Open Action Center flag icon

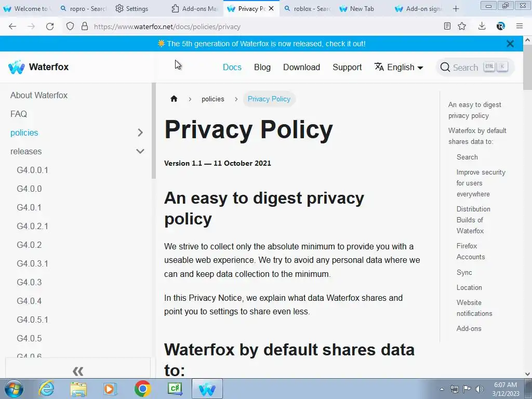tap(467, 389)
